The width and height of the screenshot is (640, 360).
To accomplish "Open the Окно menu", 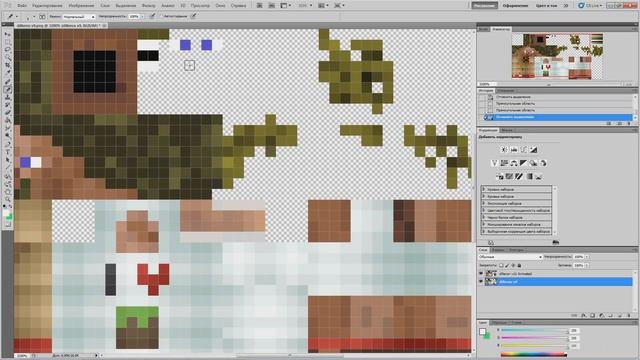I will pyautogui.click(x=220, y=6).
